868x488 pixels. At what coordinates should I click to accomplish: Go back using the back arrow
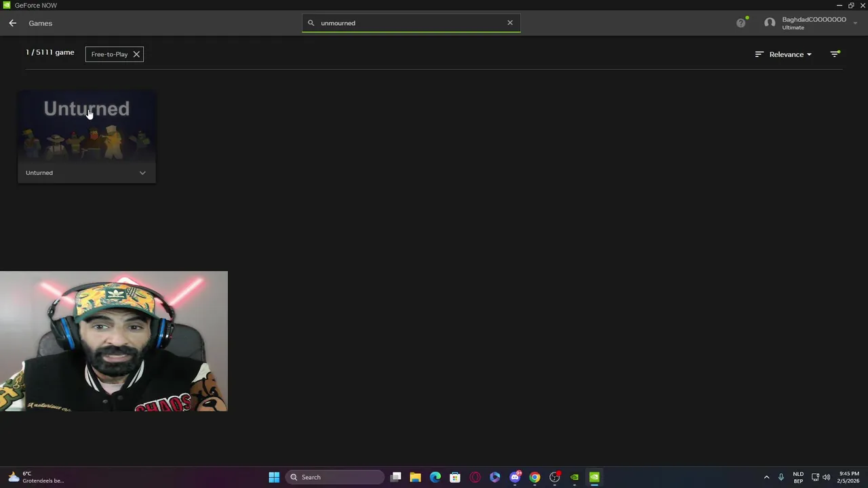pyautogui.click(x=12, y=23)
